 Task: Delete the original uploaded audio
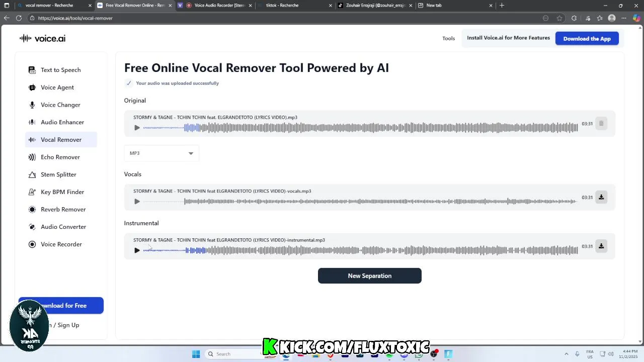point(601,124)
